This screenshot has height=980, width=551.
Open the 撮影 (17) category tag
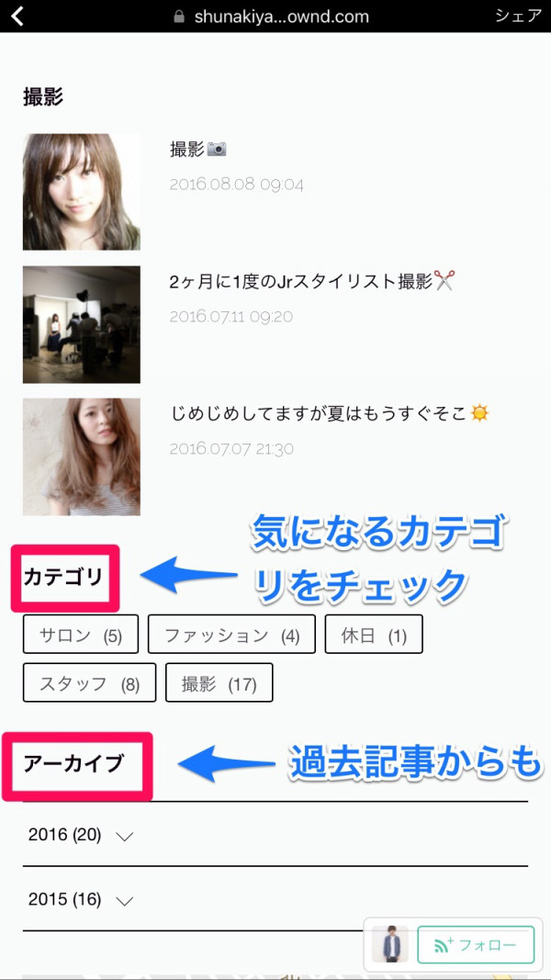coord(219,682)
